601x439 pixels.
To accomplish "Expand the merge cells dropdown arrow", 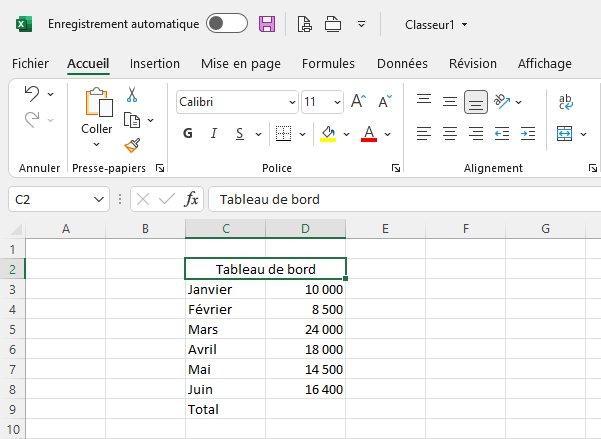I will (x=583, y=134).
